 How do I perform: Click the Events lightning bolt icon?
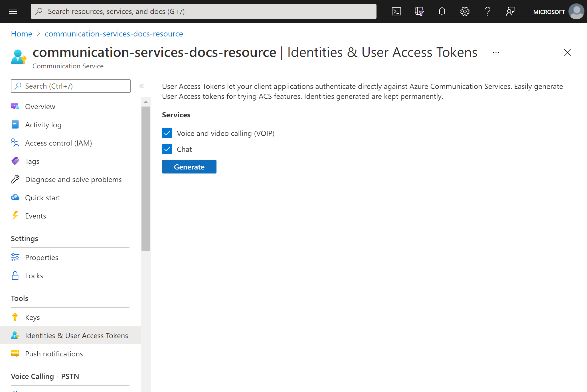15,215
